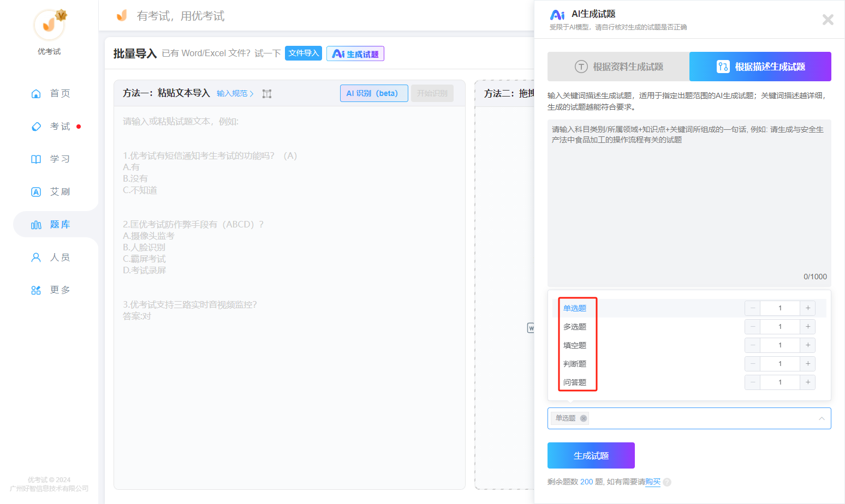This screenshot has width=845, height=504.
Task: Click the AI 生成试题 button in header
Action: pos(355,53)
